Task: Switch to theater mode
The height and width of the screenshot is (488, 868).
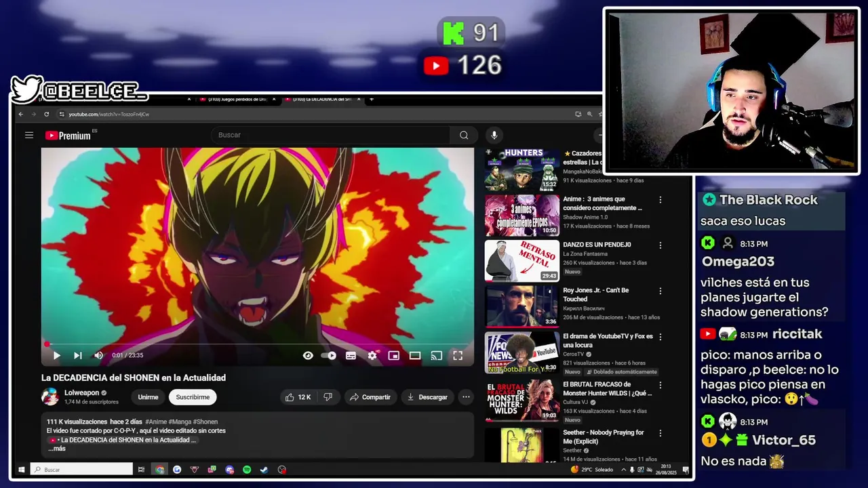Action: (x=415, y=355)
